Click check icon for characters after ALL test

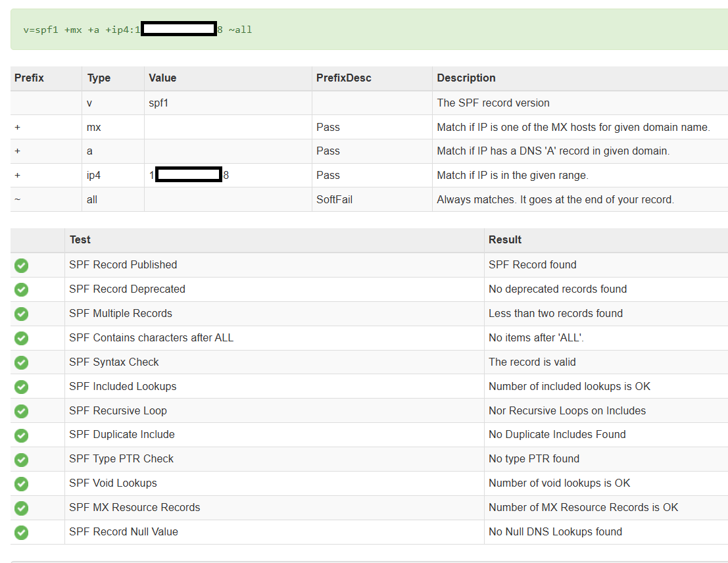pyautogui.click(x=21, y=338)
